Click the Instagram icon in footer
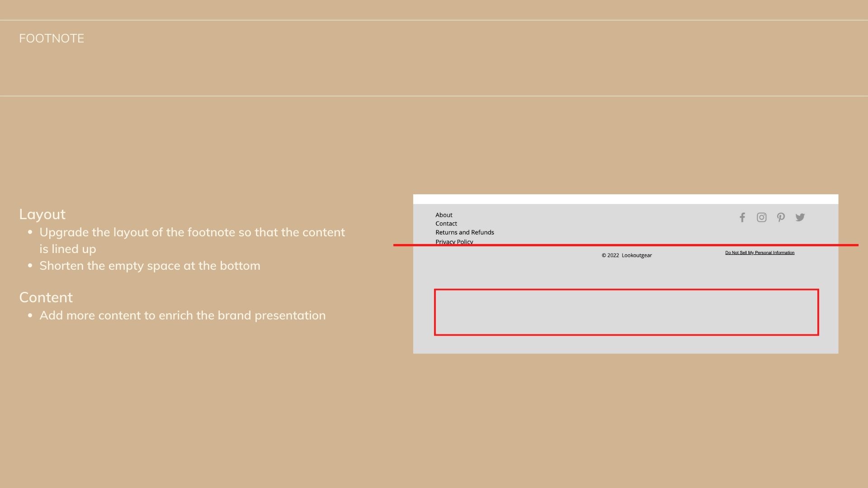Screen dimensions: 868x488 click(761, 218)
